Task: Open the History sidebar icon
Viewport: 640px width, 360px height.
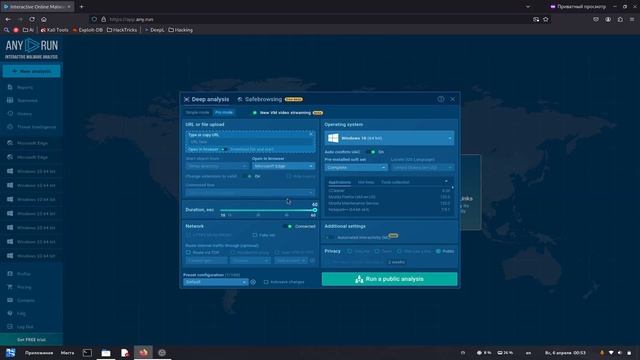Action: pyautogui.click(x=10, y=113)
